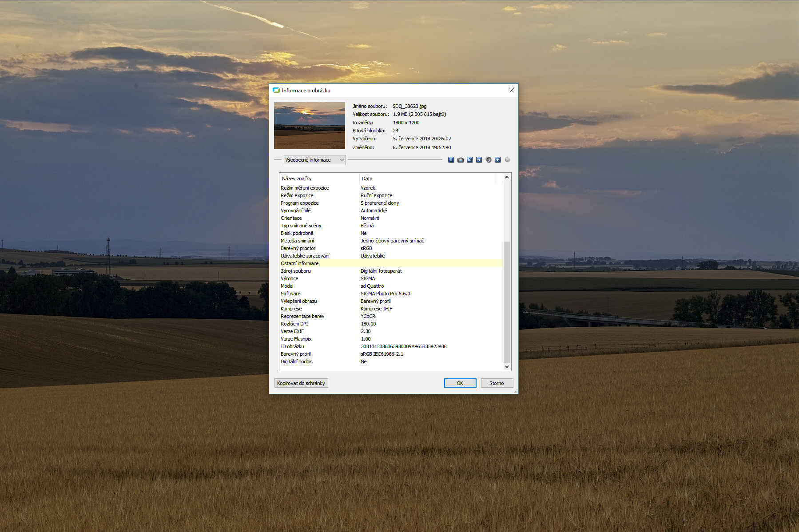Click the blue 'K' icon

469,160
